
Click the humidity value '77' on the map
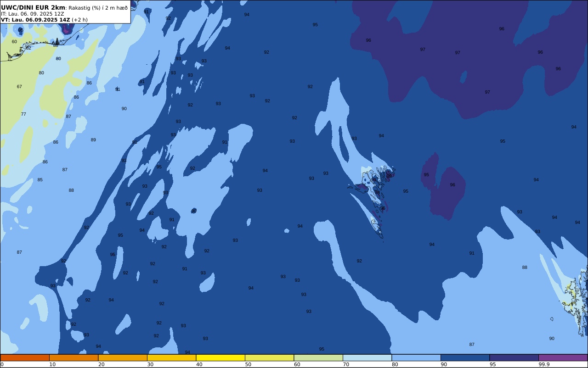click(x=23, y=114)
